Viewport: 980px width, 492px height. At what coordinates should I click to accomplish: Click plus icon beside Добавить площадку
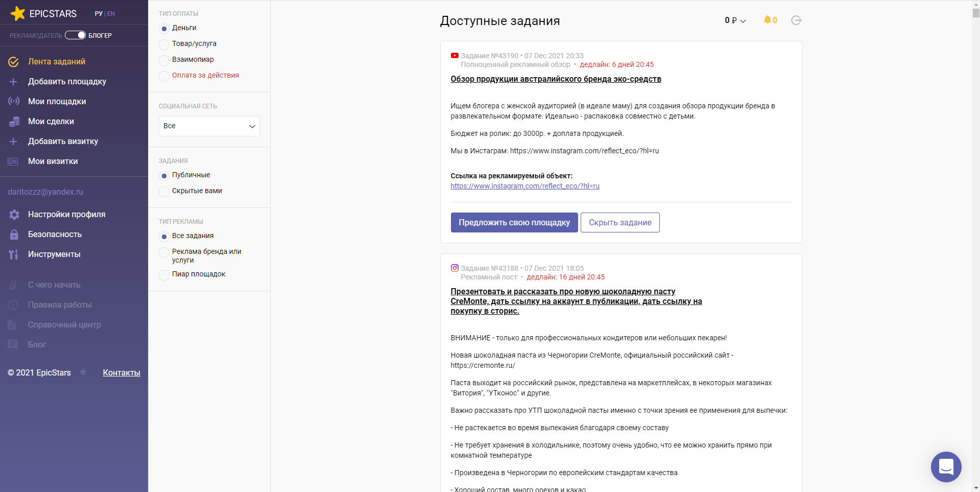[x=14, y=82]
